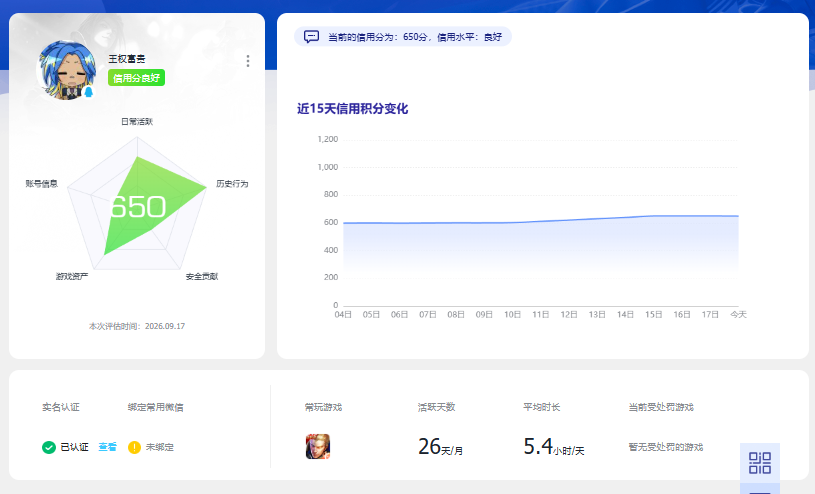Click the QR code icon button
This screenshot has width=815, height=494.
click(760, 463)
